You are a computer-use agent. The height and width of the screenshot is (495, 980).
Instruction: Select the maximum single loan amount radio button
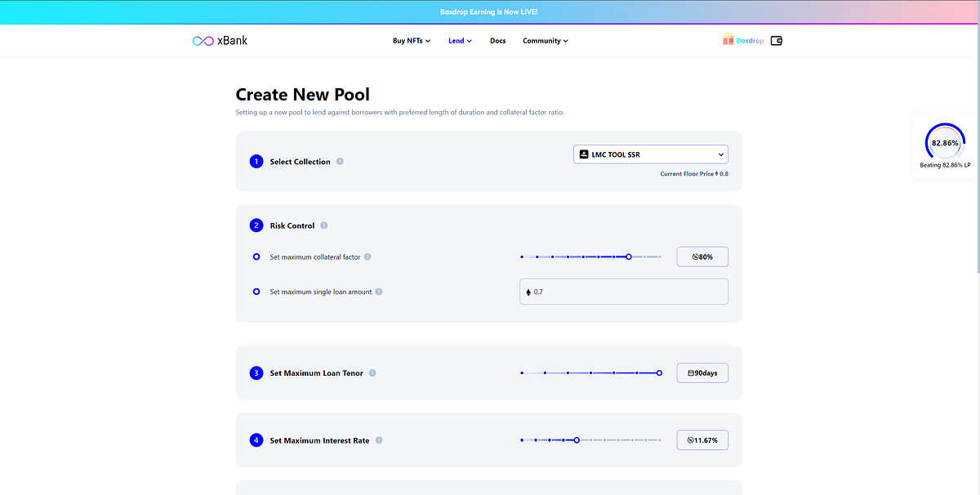tap(256, 292)
